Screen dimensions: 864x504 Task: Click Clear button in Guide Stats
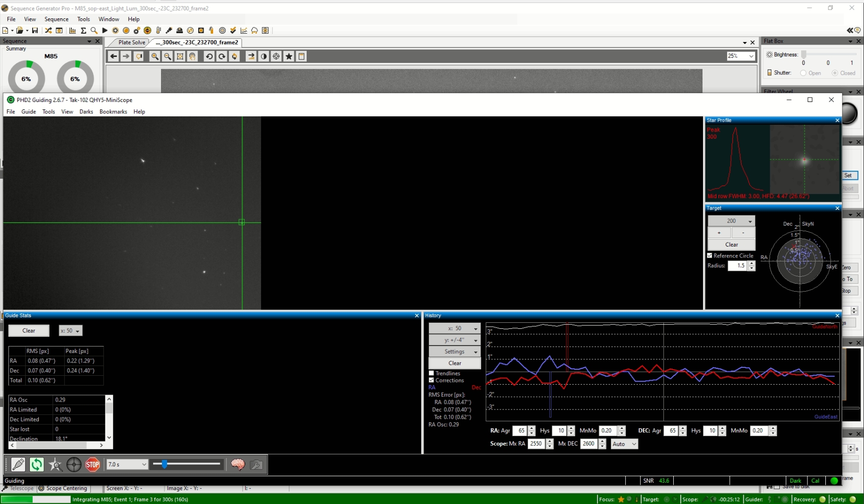click(x=29, y=331)
